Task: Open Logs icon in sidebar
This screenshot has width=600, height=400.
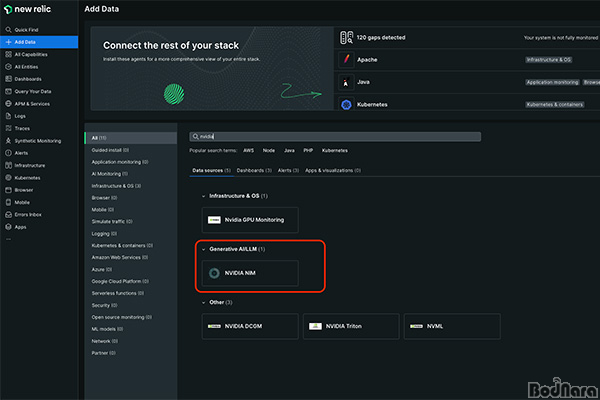Action: click(8, 116)
